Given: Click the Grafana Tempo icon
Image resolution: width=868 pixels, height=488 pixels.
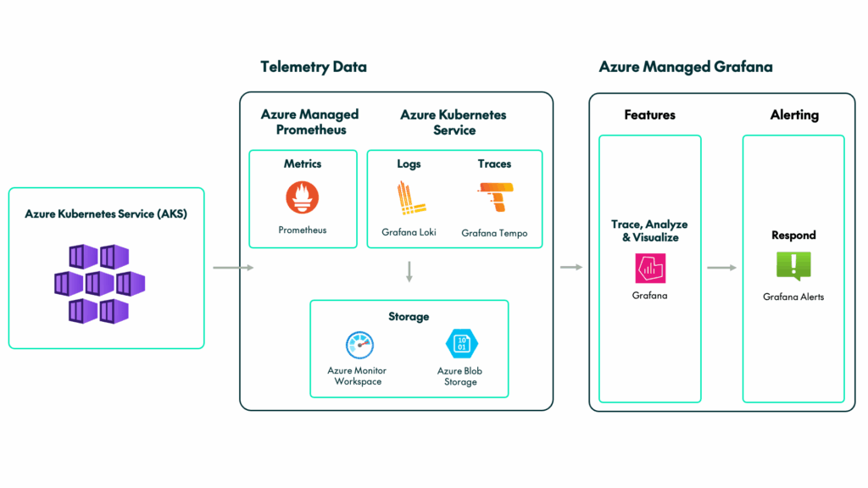Looking at the screenshot, I should coord(495,197).
